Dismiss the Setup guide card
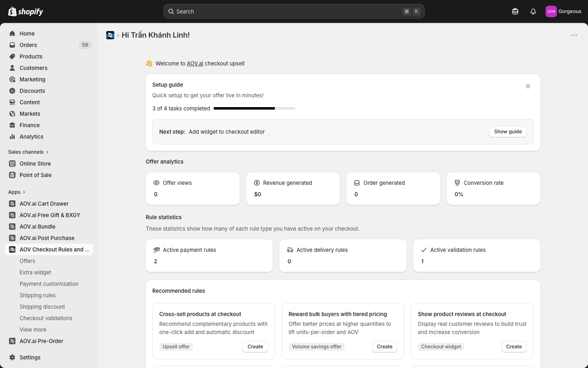 coord(528,86)
